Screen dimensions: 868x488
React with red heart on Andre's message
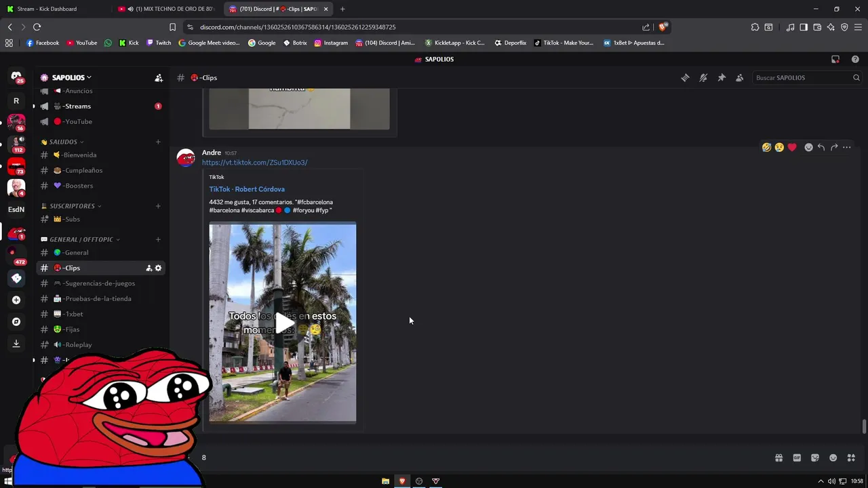(792, 147)
